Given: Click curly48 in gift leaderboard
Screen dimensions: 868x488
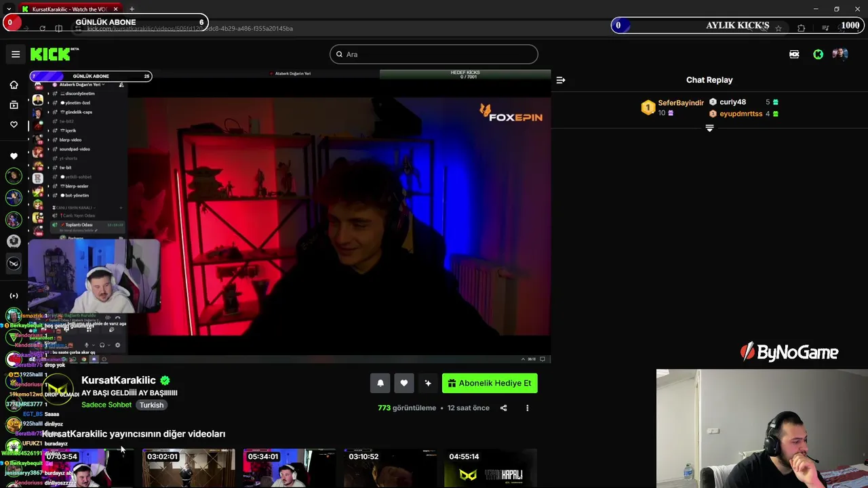Looking at the screenshot, I should tap(732, 102).
